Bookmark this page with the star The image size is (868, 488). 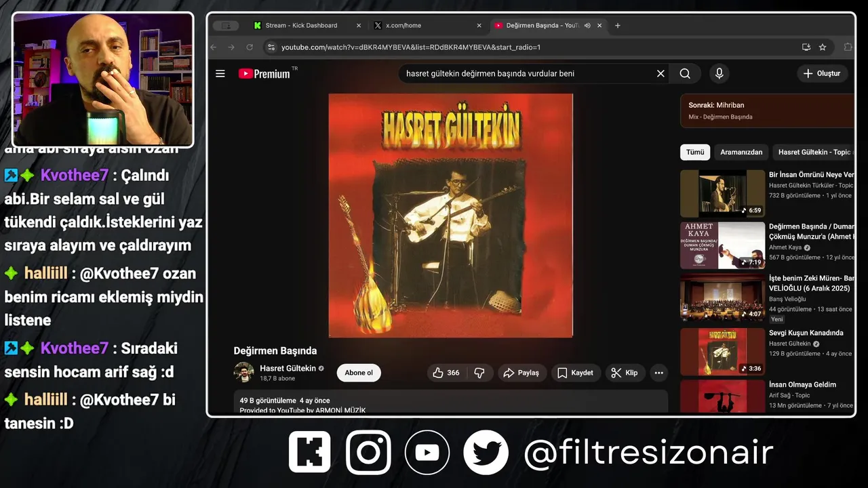823,47
